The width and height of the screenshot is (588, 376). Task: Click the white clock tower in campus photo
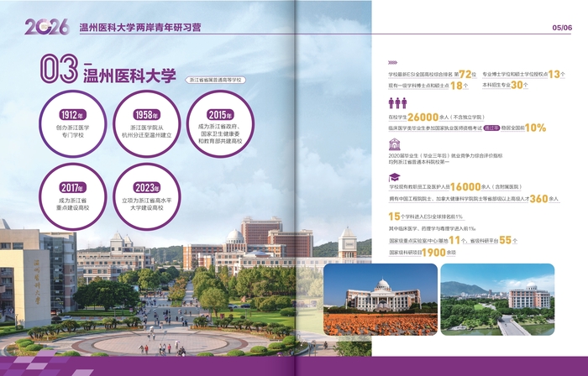click(x=348, y=243)
